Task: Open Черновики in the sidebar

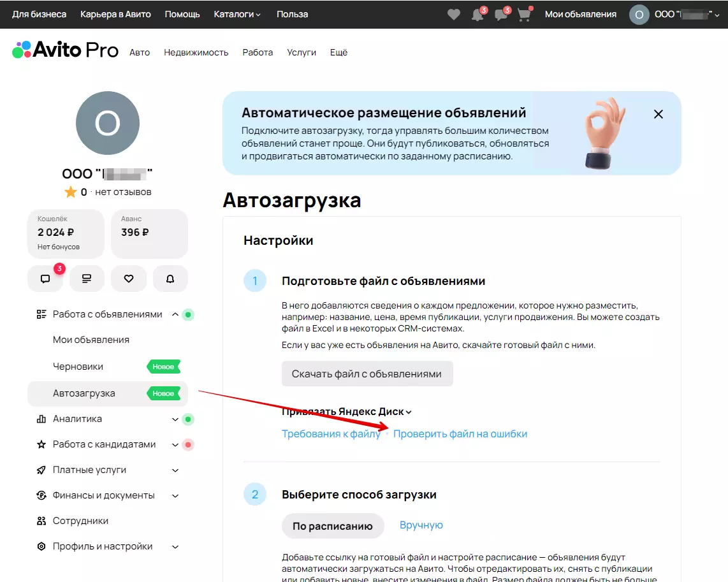Action: click(x=78, y=367)
